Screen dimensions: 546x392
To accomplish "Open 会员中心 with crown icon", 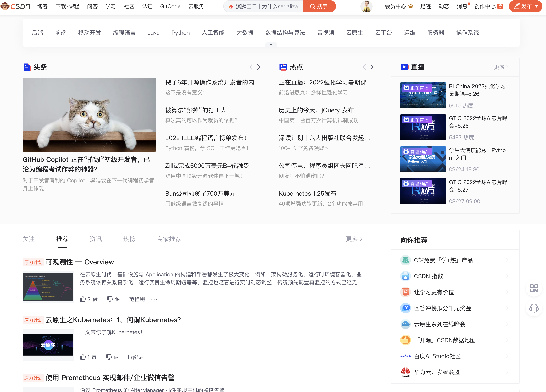I will pos(399,6).
